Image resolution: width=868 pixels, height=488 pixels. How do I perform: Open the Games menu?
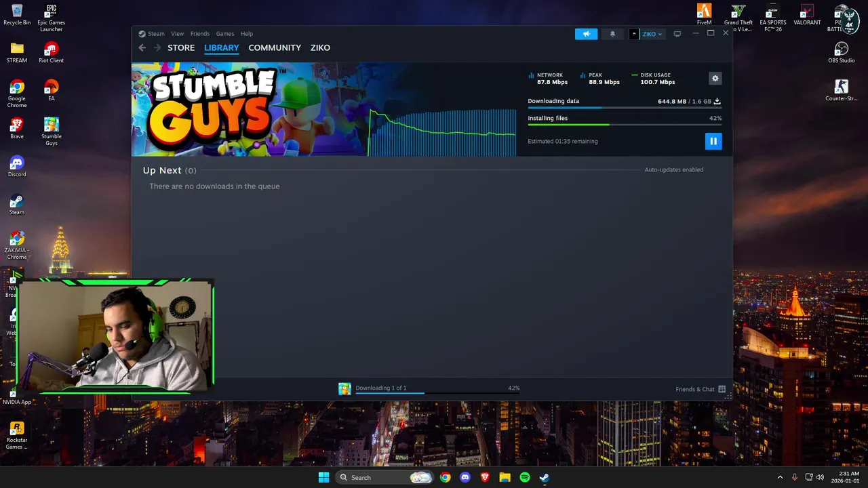tap(225, 34)
